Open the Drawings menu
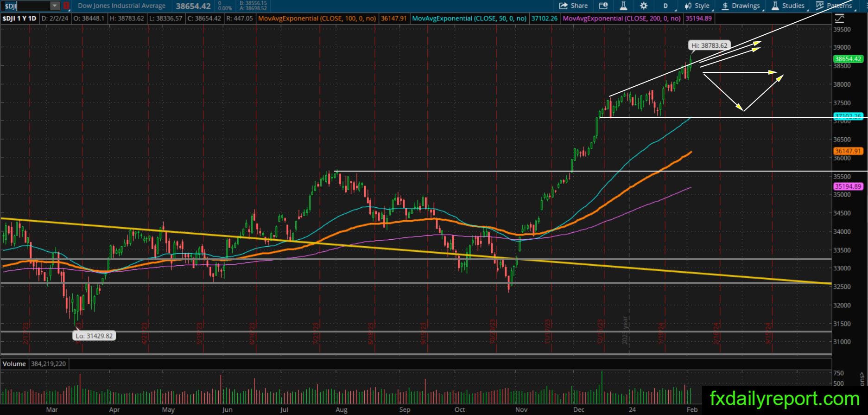 741,6
